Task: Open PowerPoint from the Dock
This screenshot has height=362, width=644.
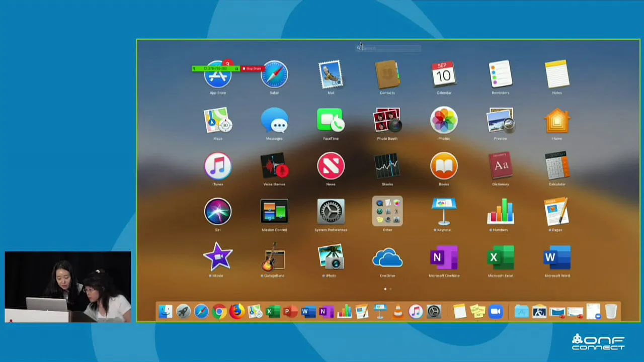Action: click(290, 312)
